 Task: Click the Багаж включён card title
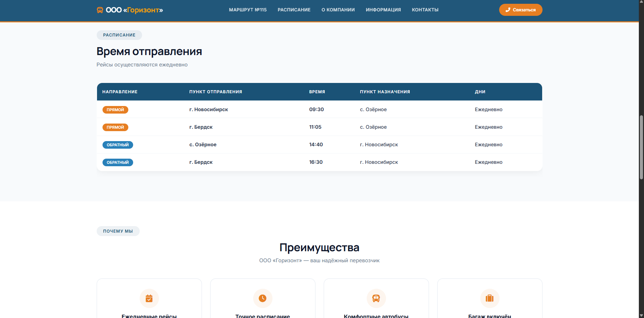pyautogui.click(x=490, y=316)
